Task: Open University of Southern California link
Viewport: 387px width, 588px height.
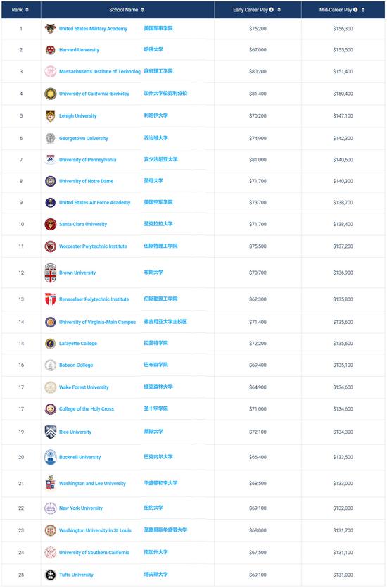Action: 94,552
